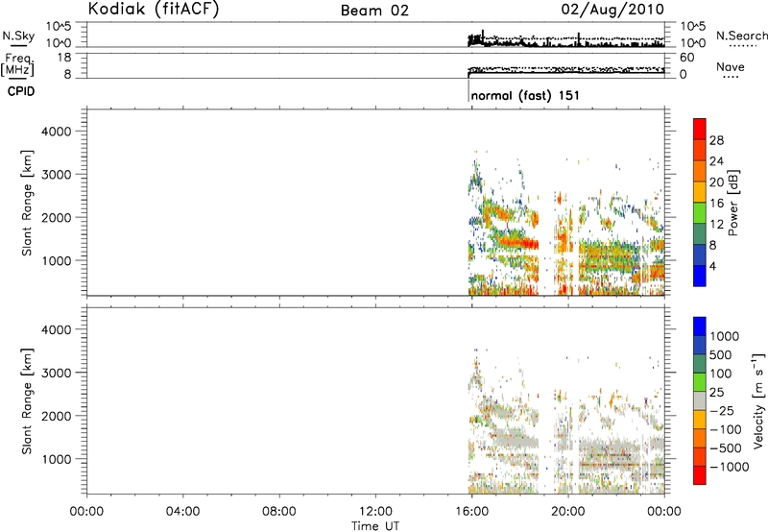The width and height of the screenshot is (768, 532).
Task: Click the '4' tick on Power colorbar
Action: [x=712, y=266]
